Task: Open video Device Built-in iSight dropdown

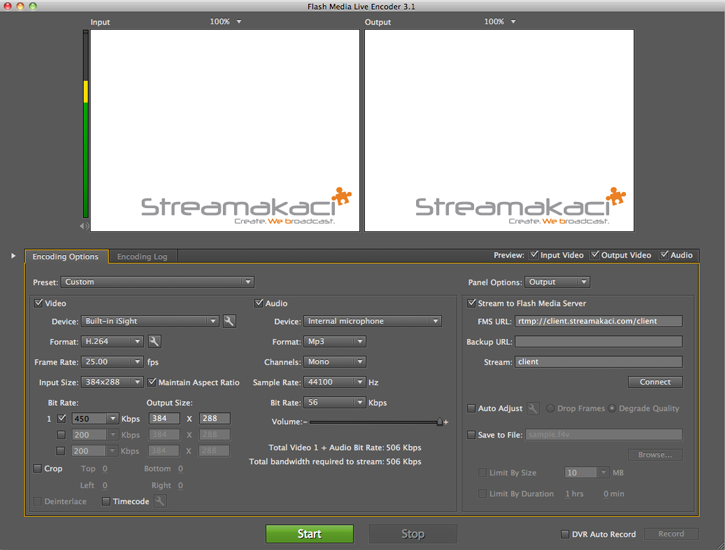Action: (x=150, y=321)
